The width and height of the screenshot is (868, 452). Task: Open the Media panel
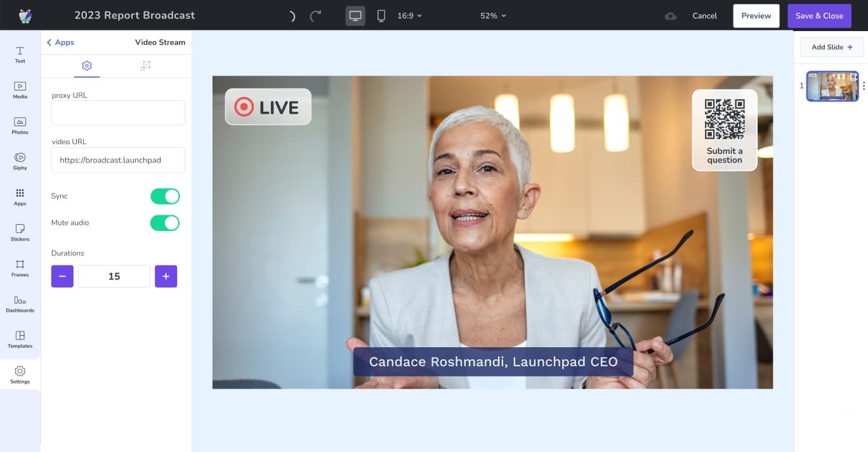(x=20, y=90)
